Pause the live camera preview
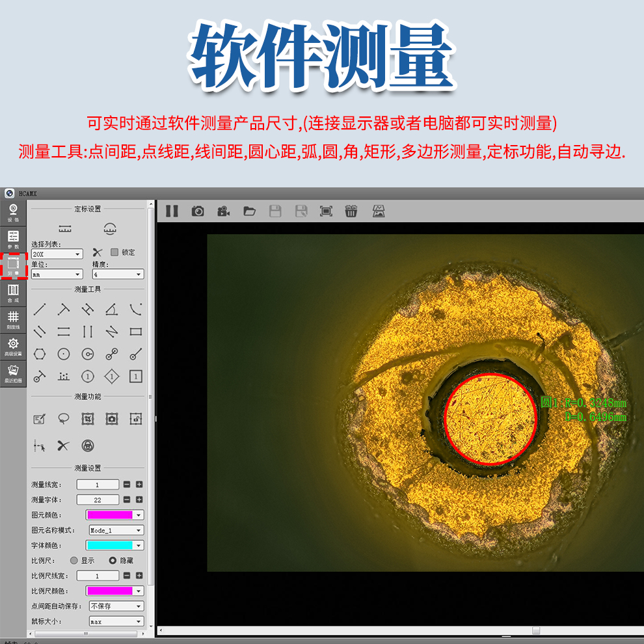This screenshot has width=644, height=644. 172,211
